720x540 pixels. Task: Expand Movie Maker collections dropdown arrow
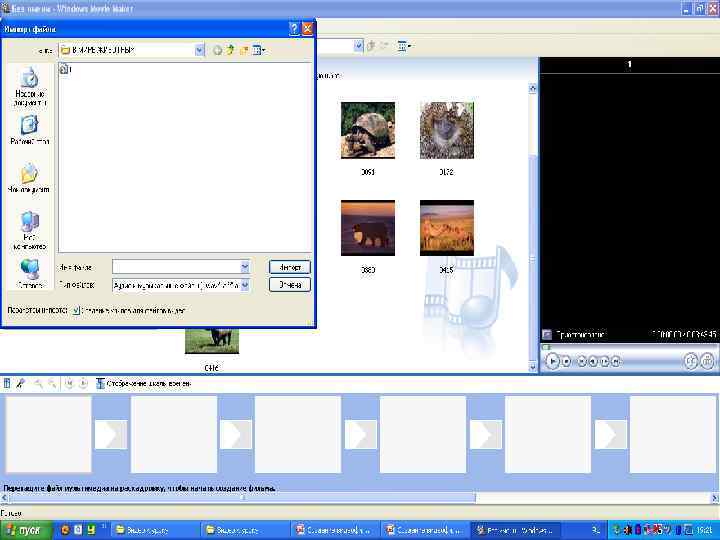point(359,46)
